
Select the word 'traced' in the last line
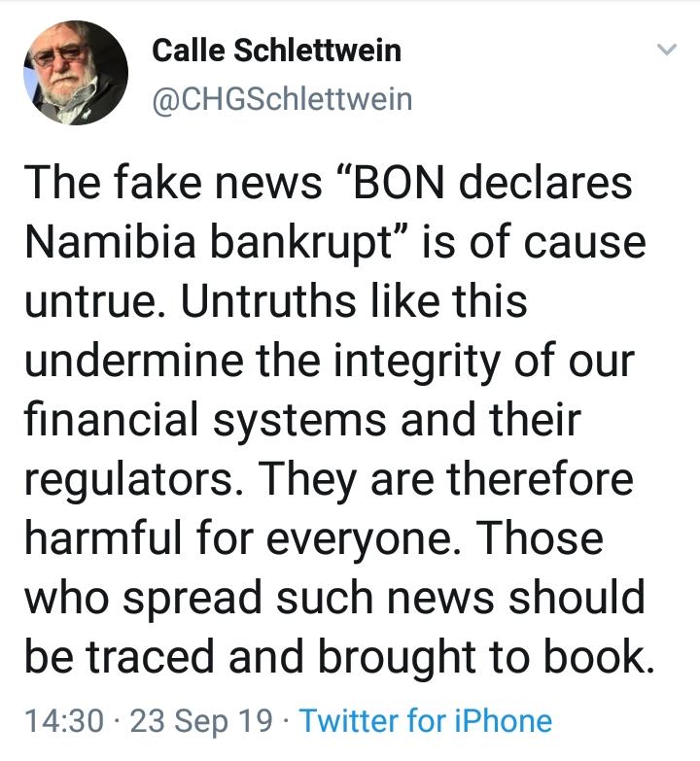tap(151, 658)
